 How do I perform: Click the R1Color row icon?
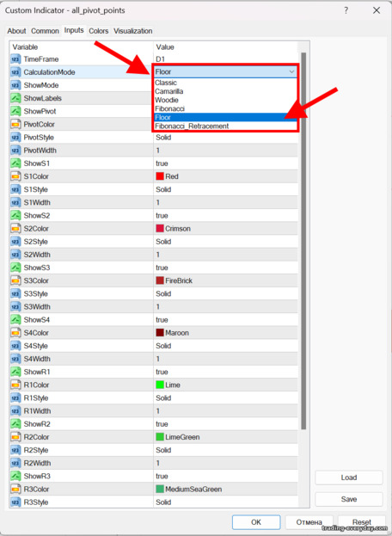click(15, 385)
